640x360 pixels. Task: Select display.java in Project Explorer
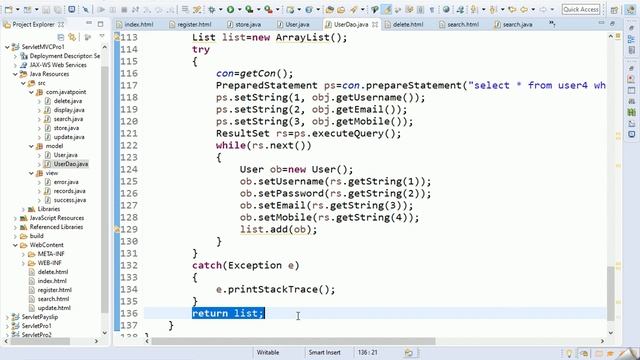tap(69, 110)
